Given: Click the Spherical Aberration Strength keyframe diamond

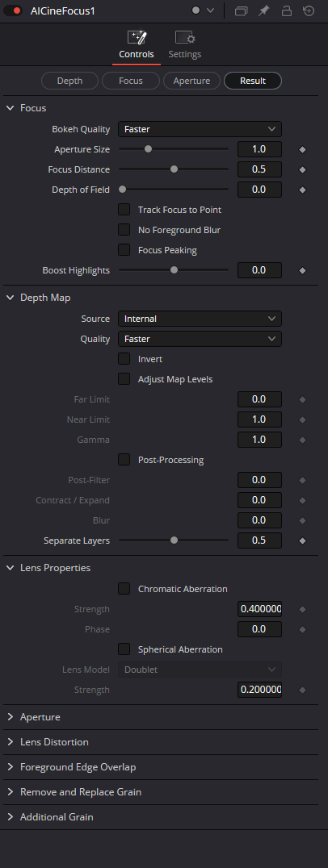Looking at the screenshot, I should tap(302, 691).
